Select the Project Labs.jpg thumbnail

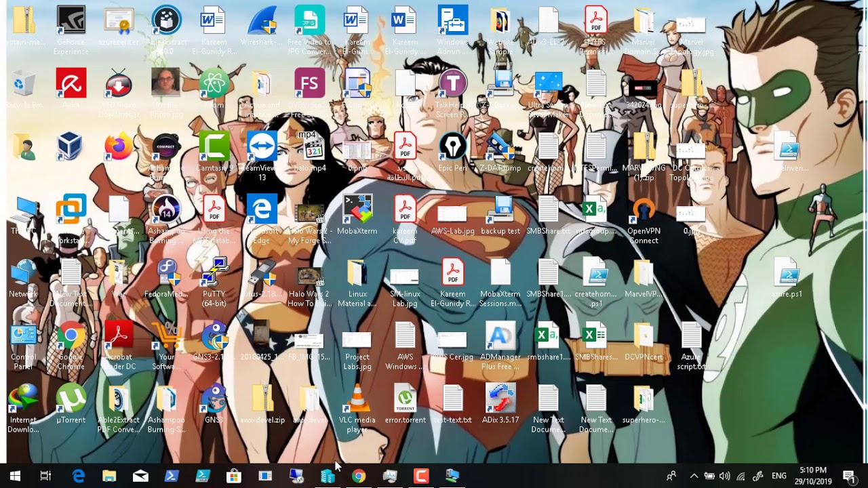coord(357,339)
